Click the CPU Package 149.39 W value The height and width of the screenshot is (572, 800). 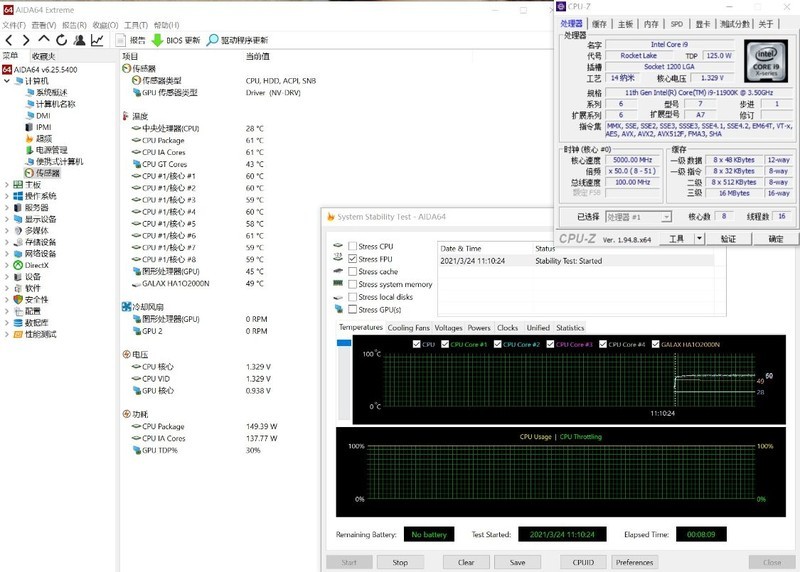261,426
